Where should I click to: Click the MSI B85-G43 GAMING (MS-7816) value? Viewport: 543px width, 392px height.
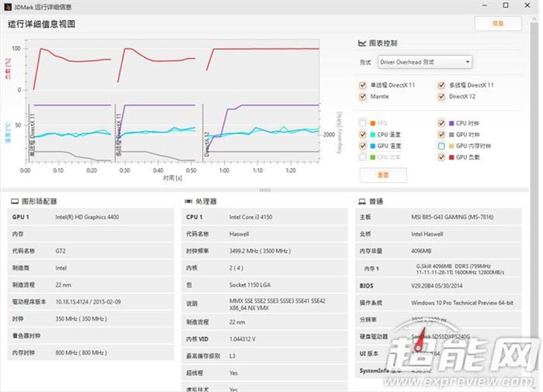tap(452, 217)
